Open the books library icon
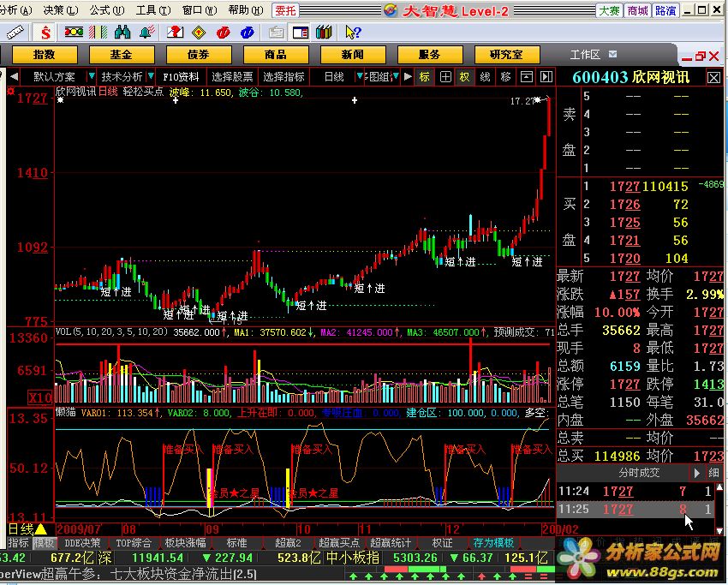Viewport: 728px width, 585px height. click(324, 32)
